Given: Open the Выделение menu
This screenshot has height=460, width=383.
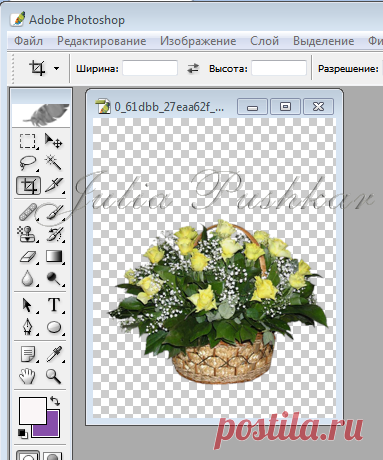Looking at the screenshot, I should click(x=323, y=41).
